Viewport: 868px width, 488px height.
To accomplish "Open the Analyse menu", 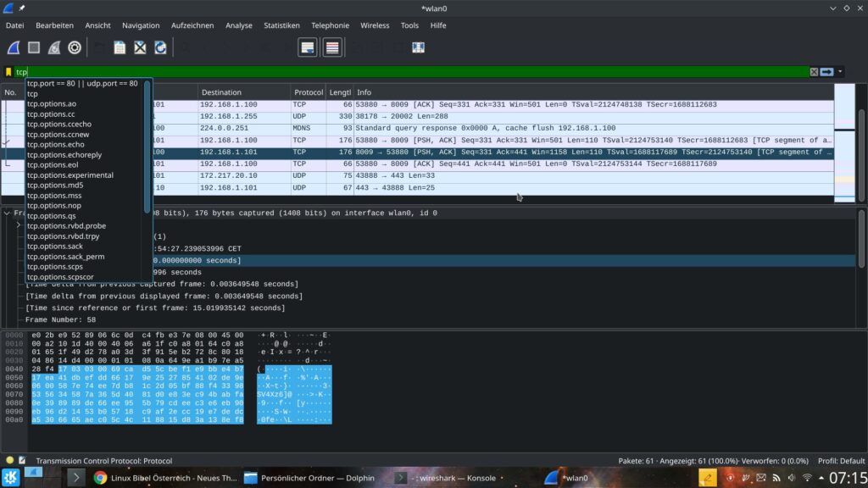I will point(238,25).
